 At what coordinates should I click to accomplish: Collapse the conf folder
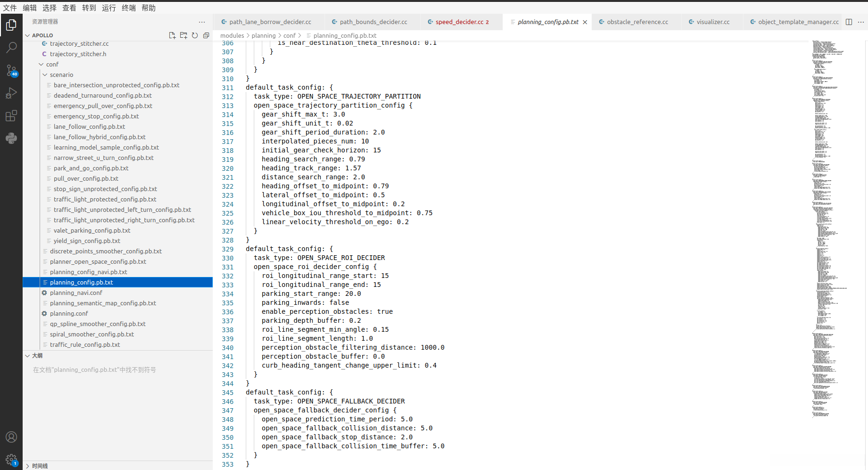41,64
